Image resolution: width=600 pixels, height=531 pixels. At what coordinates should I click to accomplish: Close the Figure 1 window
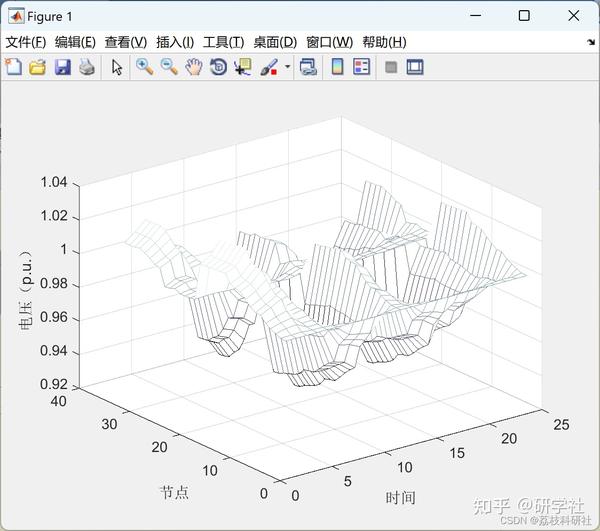pyautogui.click(x=574, y=16)
